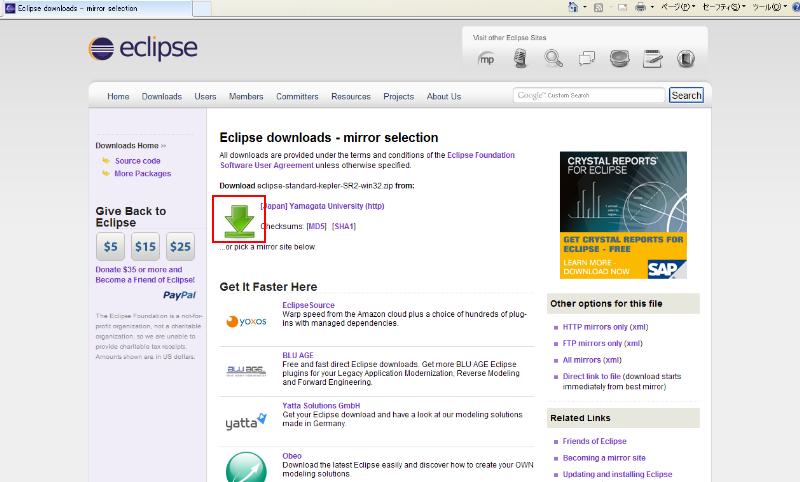Open All mirrors (xml) link
The width and height of the screenshot is (800, 482).
tap(592, 360)
